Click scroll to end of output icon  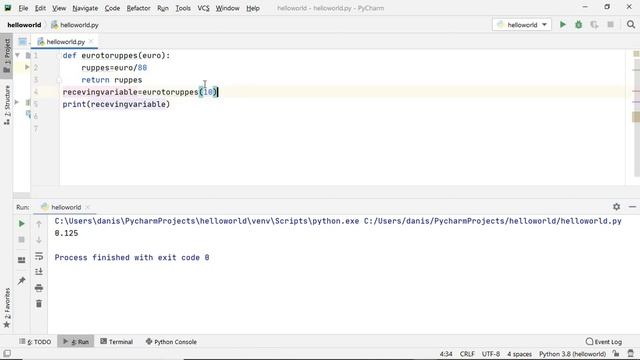(x=39, y=272)
